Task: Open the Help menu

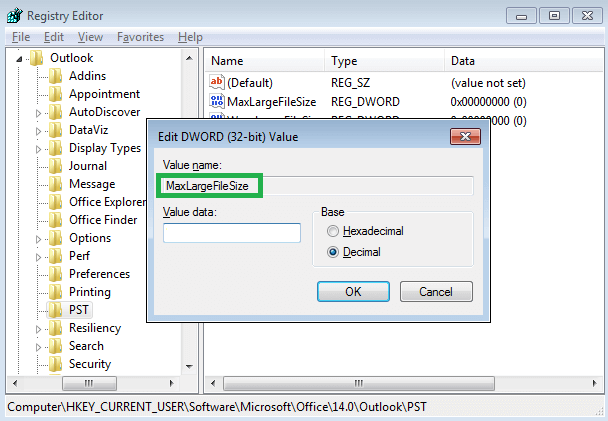Action: tap(190, 37)
